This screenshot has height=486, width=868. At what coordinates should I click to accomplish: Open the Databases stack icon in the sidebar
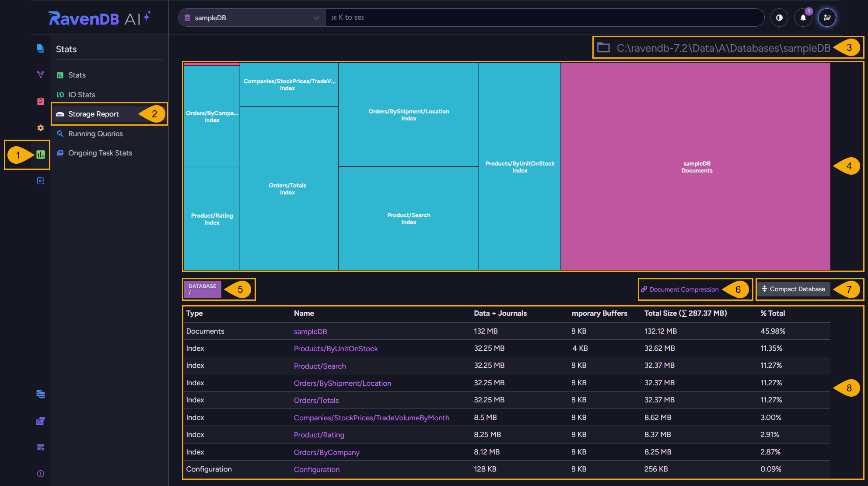(40, 394)
